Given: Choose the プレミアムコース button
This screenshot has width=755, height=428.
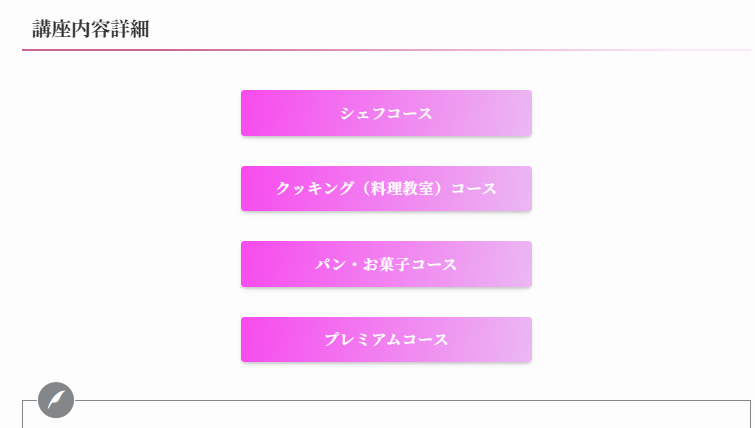Looking at the screenshot, I should click(386, 339).
